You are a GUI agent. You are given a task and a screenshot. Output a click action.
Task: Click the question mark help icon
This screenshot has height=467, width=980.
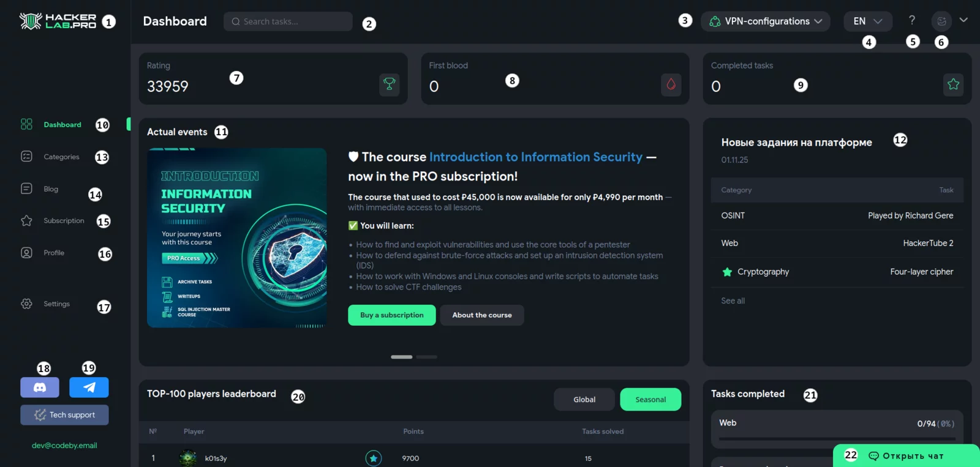912,21
